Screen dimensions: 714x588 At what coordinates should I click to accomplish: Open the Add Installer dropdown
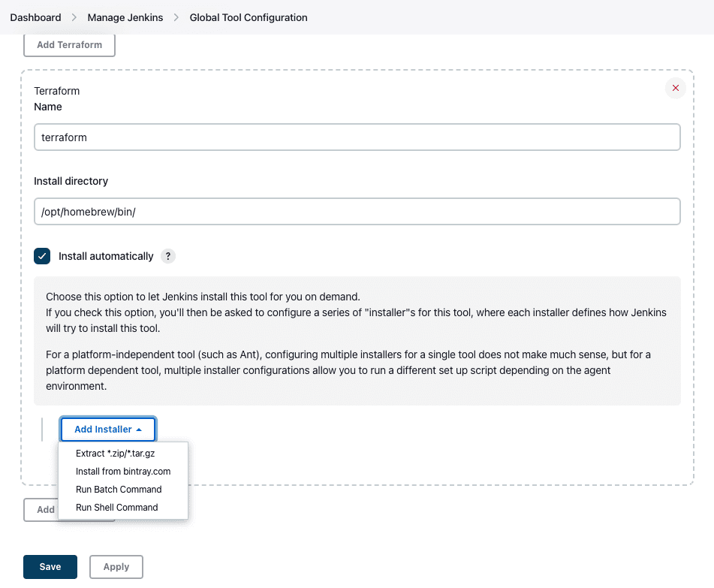click(107, 429)
